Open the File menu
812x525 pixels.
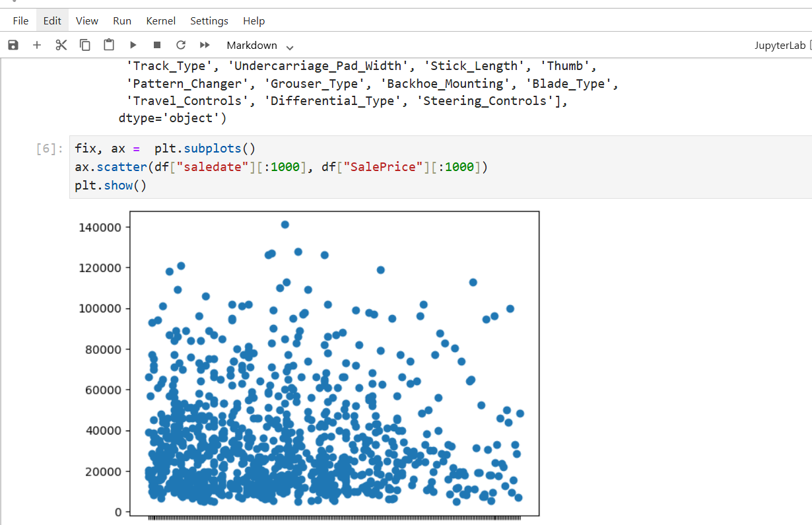click(20, 20)
